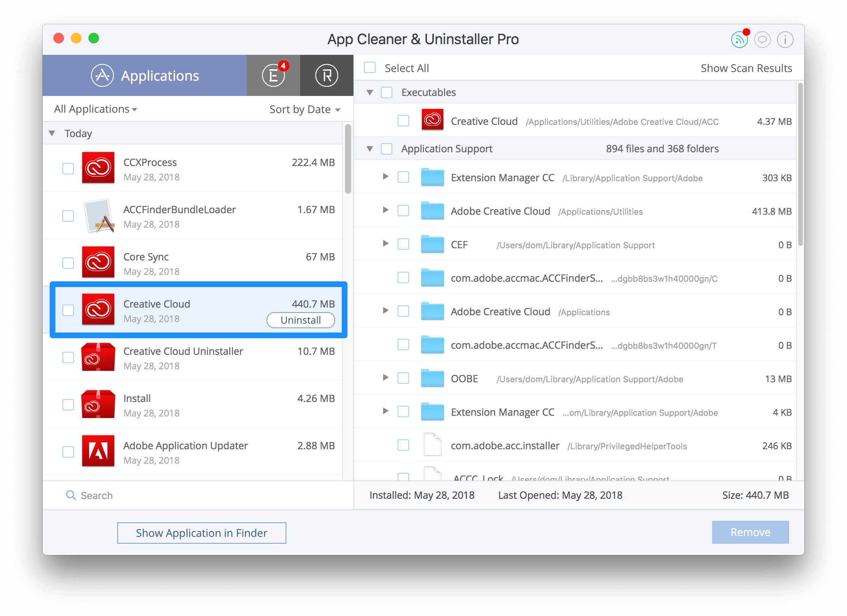
Task: Click Show Application in Finder button
Action: [x=202, y=533]
